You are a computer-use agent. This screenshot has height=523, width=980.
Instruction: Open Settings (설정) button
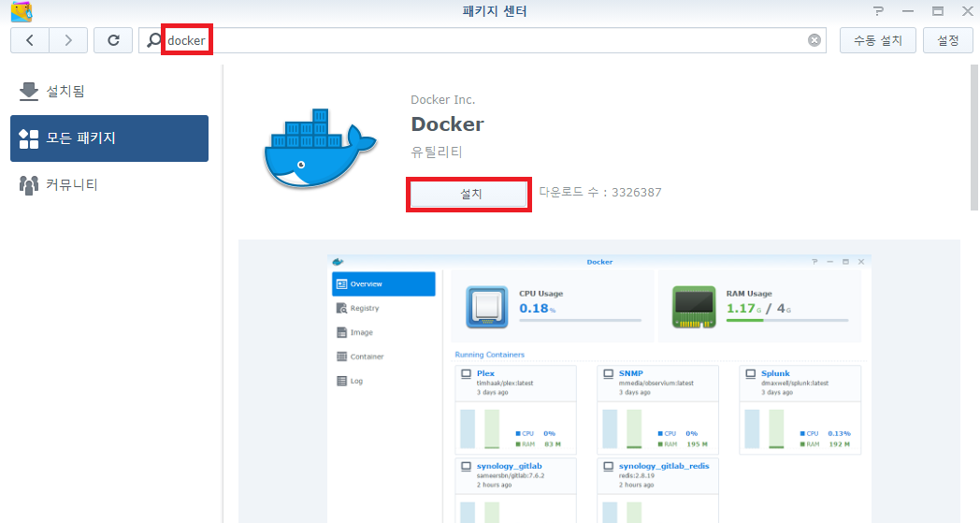947,40
